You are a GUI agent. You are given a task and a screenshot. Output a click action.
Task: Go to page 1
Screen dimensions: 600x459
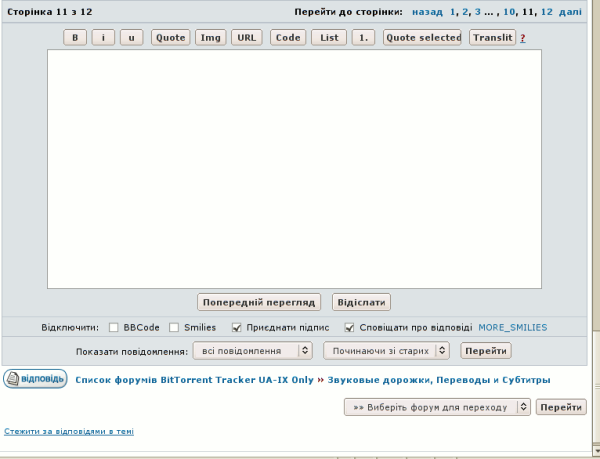[x=452, y=12]
